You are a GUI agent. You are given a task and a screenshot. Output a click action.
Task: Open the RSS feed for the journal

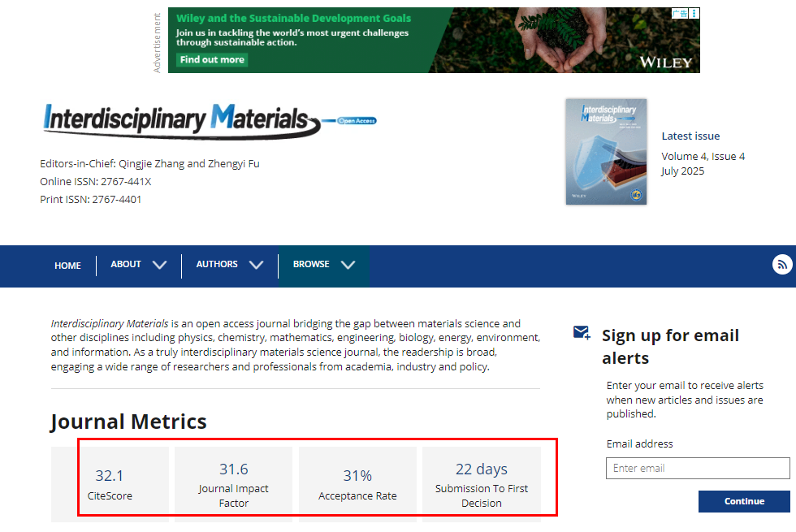point(781,264)
